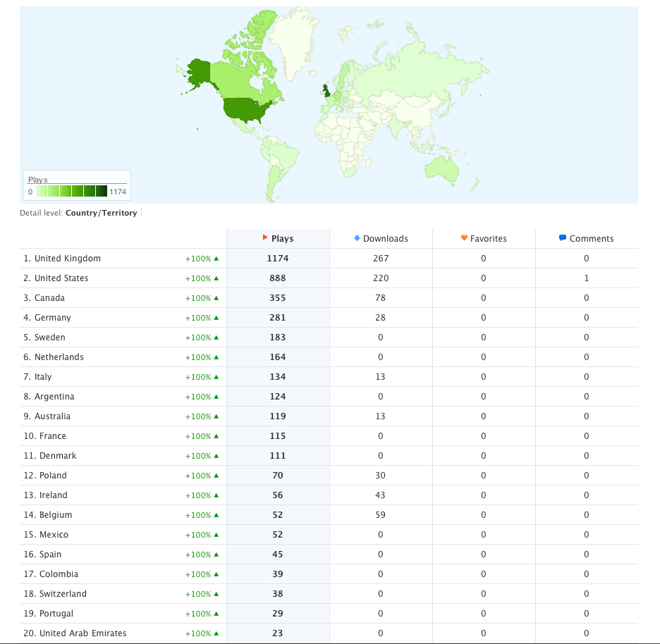Click the Netherlands country name
This screenshot has height=644, width=660.
point(59,357)
